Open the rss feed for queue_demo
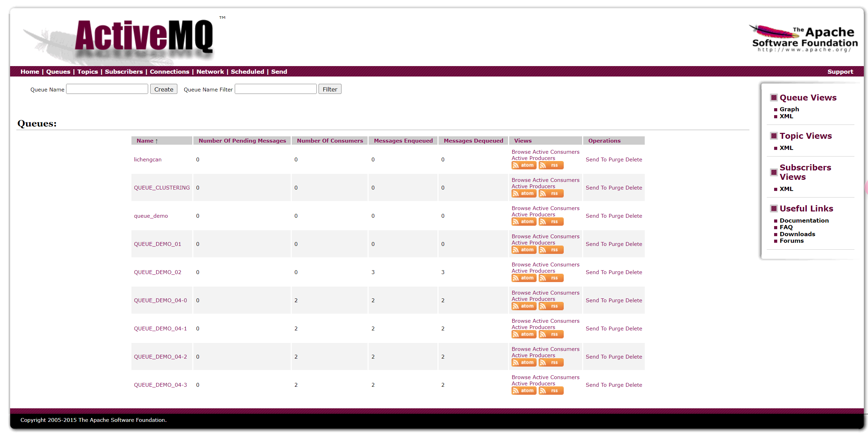The height and width of the screenshot is (433, 868). 551,222
